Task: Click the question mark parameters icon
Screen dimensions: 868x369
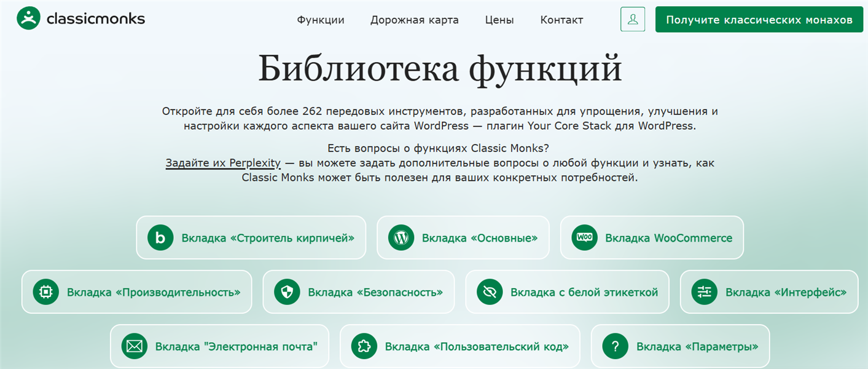Action: (615, 346)
